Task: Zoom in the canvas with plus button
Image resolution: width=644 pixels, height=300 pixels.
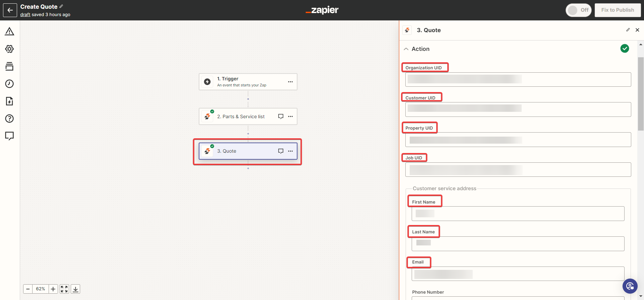Action: click(53, 289)
